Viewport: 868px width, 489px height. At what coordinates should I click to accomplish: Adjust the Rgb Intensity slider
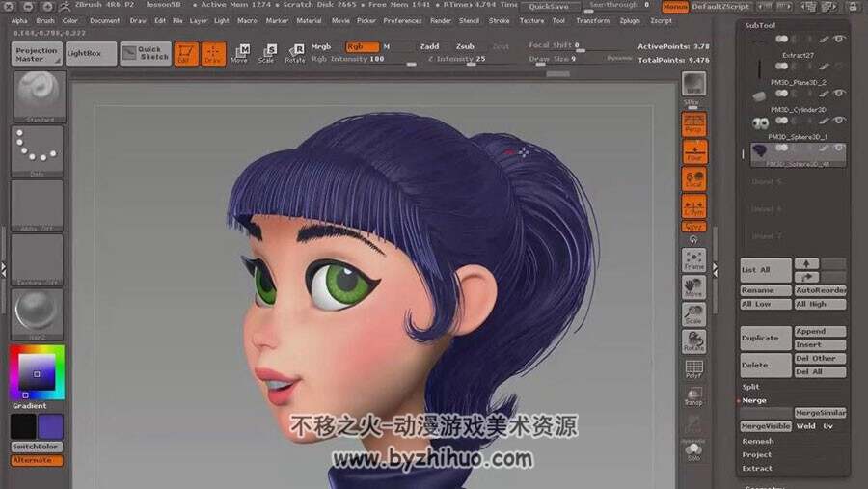coord(364,60)
